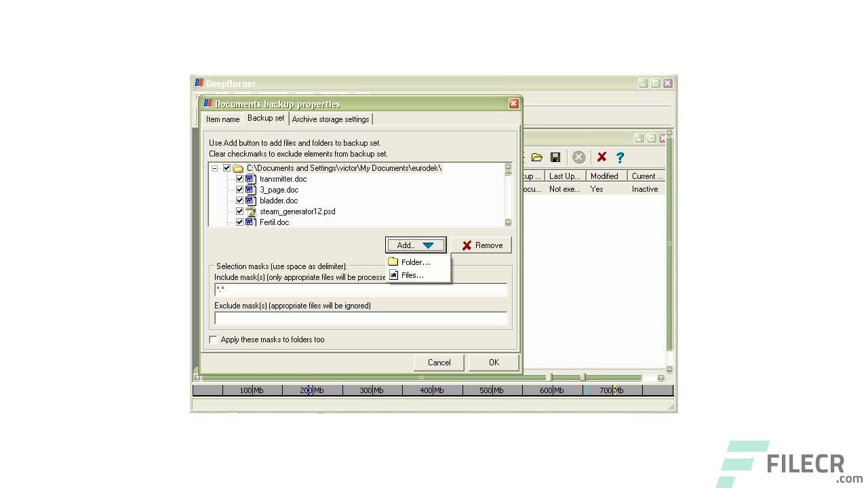Image resolution: width=868 pixels, height=488 pixels.
Task: Click the red X delete icon on the toolbar
Action: [601, 157]
